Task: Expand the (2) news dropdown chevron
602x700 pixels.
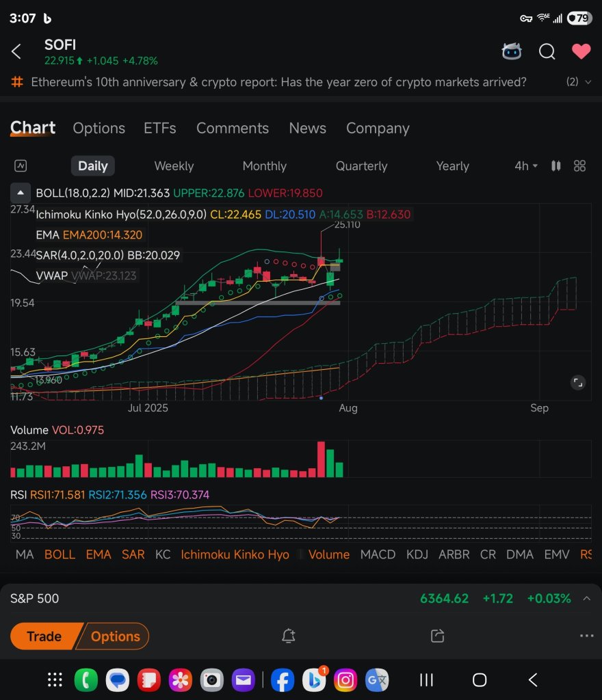Action: pos(588,82)
